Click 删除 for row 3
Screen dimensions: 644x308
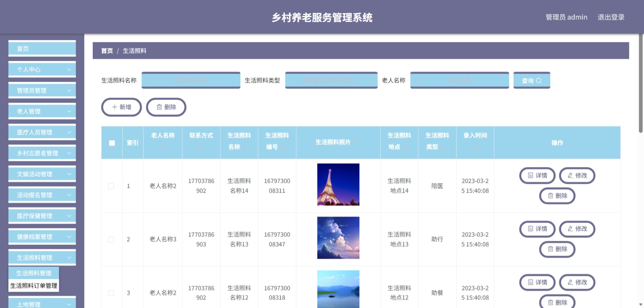coord(557,302)
